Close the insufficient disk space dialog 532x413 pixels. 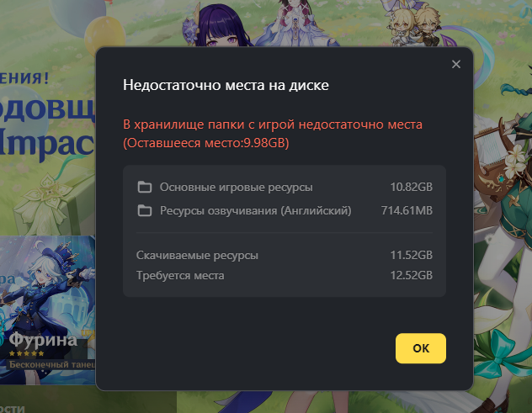[456, 64]
